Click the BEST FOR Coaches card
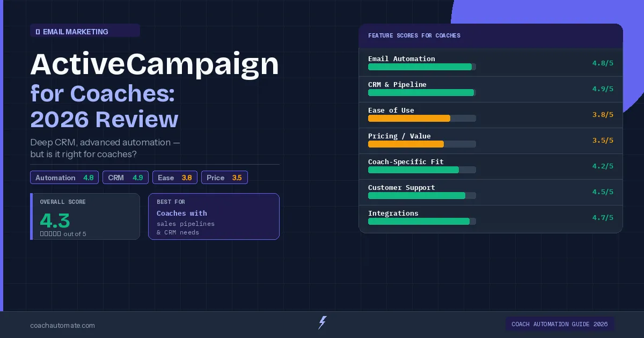This screenshot has width=644, height=338. point(214,216)
